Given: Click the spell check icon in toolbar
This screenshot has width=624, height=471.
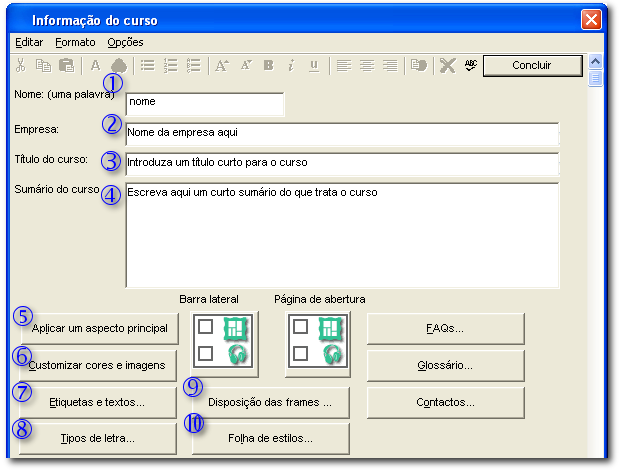Looking at the screenshot, I should click(471, 66).
